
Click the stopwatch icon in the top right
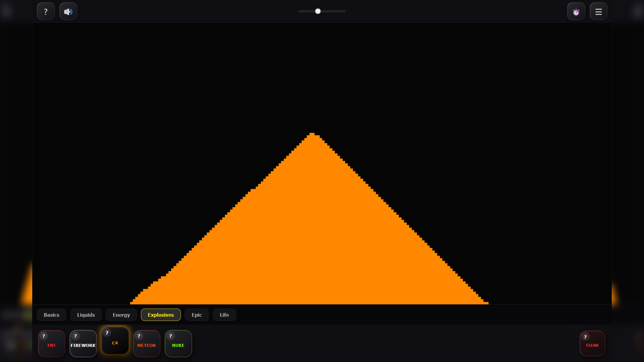click(576, 11)
